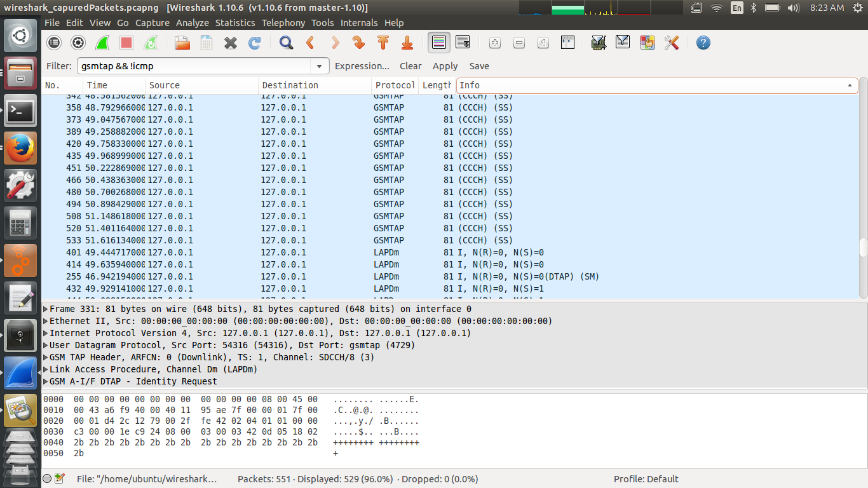The image size is (868, 488).
Task: Open the volume indicator in the top panel
Action: [x=793, y=8]
